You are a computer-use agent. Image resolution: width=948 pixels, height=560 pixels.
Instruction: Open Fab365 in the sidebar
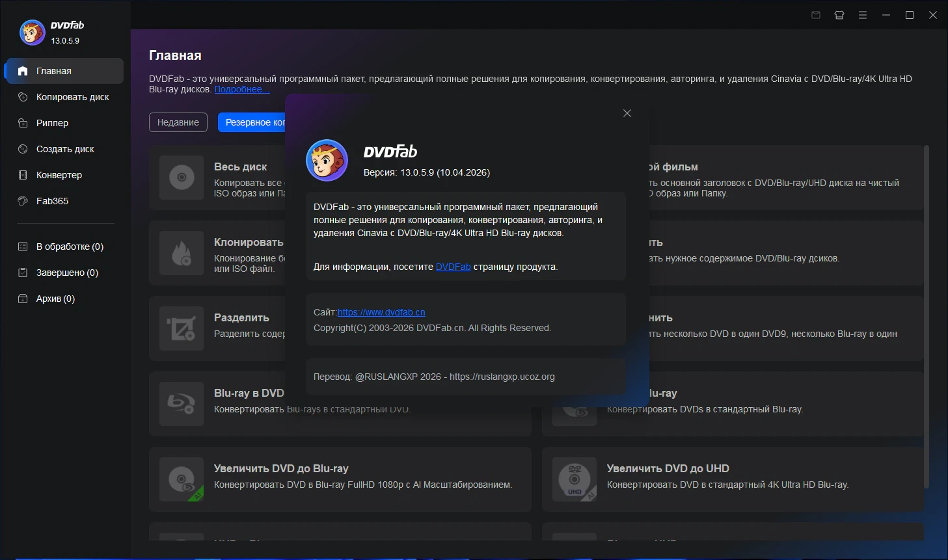coord(64,201)
